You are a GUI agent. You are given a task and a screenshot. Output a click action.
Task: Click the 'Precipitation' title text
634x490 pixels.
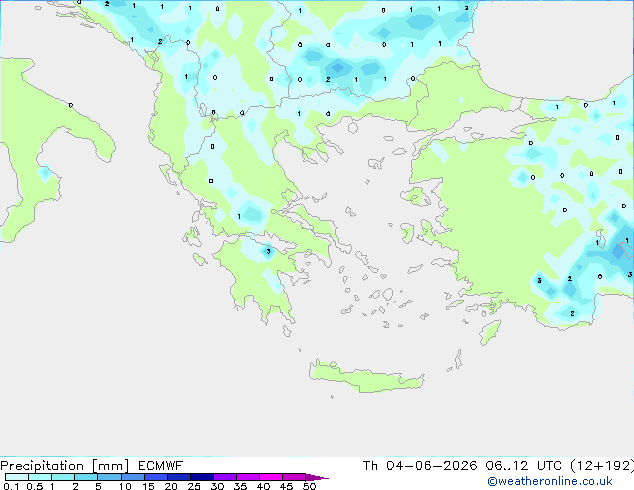tap(42, 466)
